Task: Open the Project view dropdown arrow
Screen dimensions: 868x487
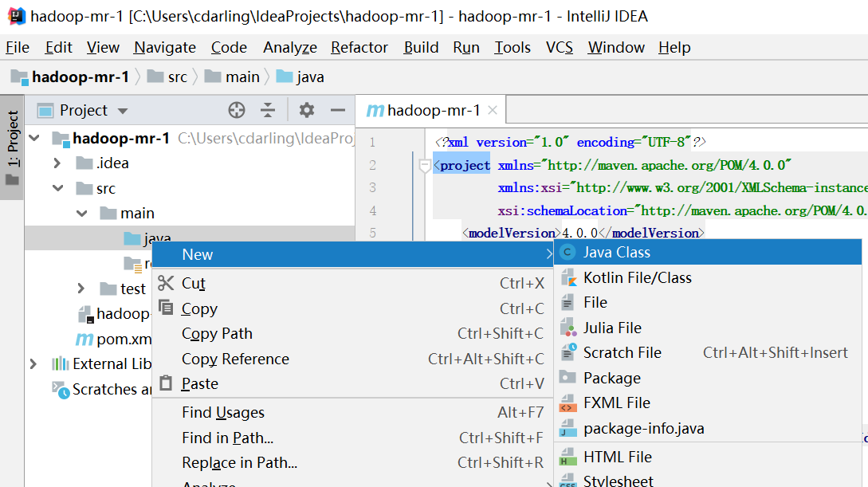Action: coord(122,112)
